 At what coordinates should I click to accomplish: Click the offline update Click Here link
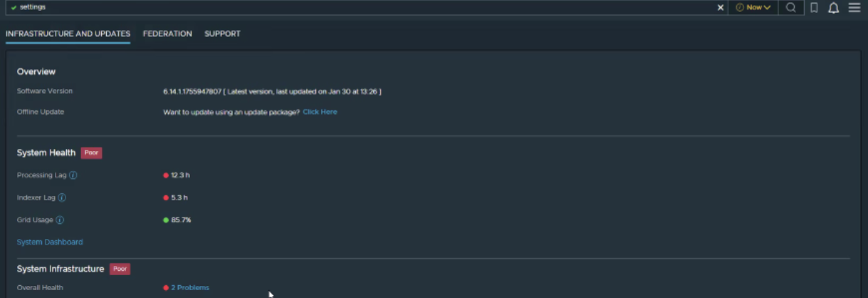click(x=320, y=112)
